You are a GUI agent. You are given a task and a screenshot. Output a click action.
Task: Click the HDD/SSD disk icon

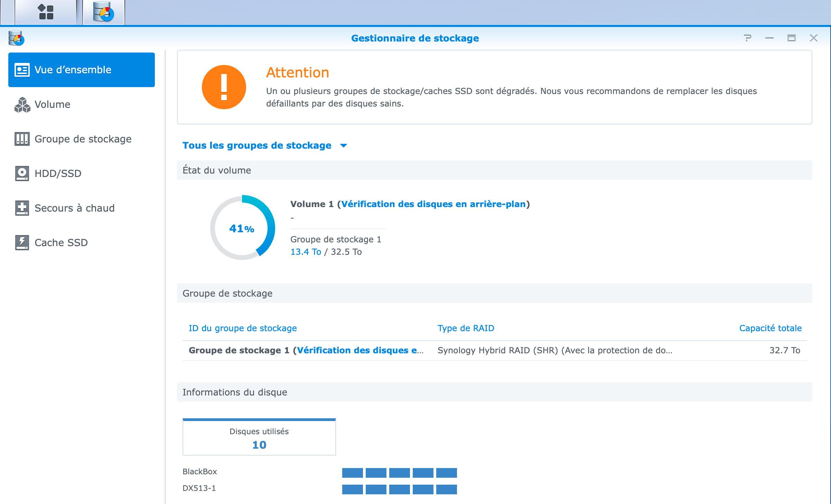pyautogui.click(x=22, y=174)
